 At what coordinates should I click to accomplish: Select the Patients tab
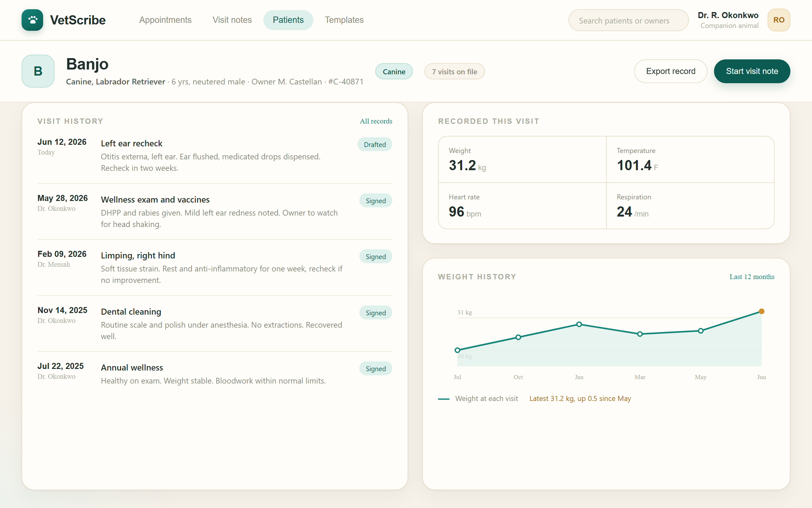tap(288, 20)
